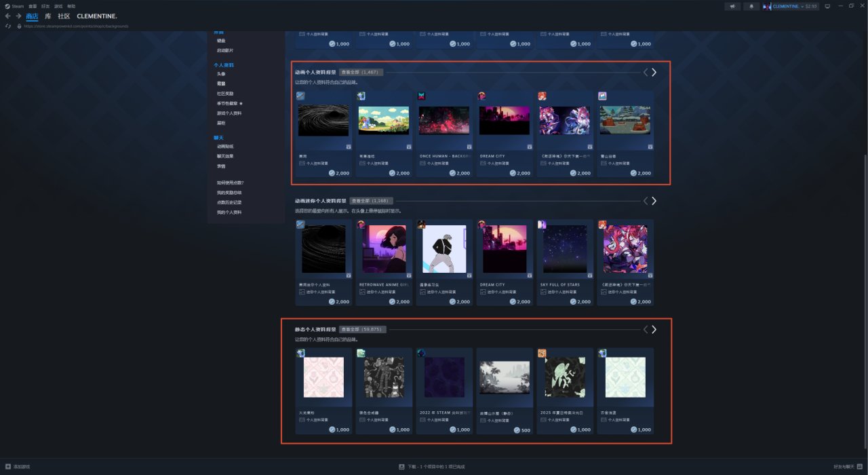Viewport: 868px width, 475px height.
Task: Open 我的奖励总结 link
Action: [229, 193]
